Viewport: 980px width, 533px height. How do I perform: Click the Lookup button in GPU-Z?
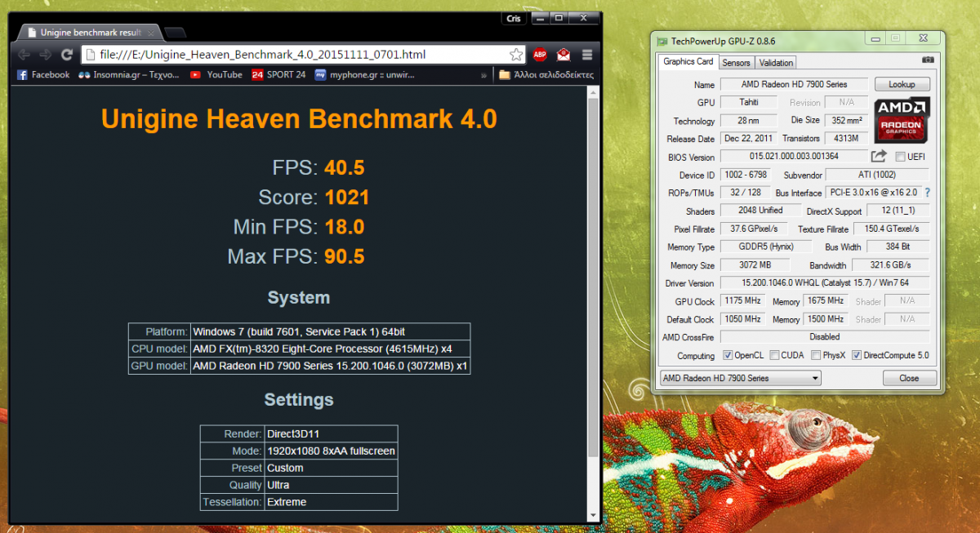[902, 84]
